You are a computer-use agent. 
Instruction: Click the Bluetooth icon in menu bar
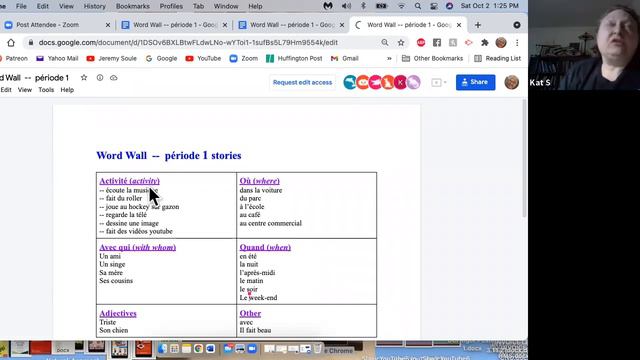(363, 6)
